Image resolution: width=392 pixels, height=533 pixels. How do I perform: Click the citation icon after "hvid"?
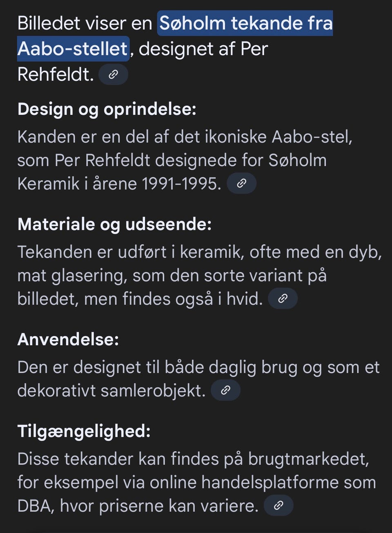coord(283,298)
